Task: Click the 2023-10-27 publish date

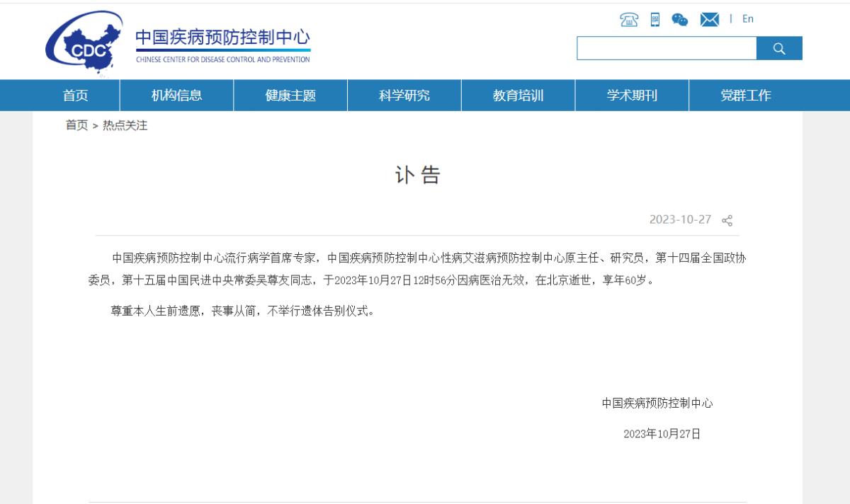Action: (680, 219)
